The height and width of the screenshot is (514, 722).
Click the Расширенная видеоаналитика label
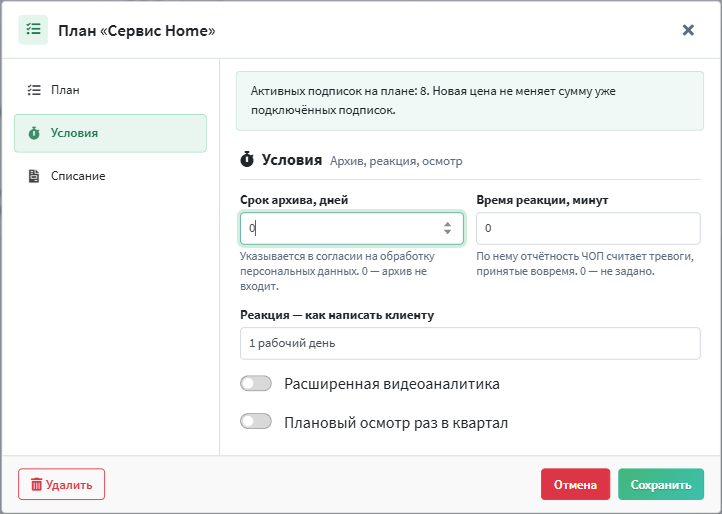pyautogui.click(x=392, y=384)
